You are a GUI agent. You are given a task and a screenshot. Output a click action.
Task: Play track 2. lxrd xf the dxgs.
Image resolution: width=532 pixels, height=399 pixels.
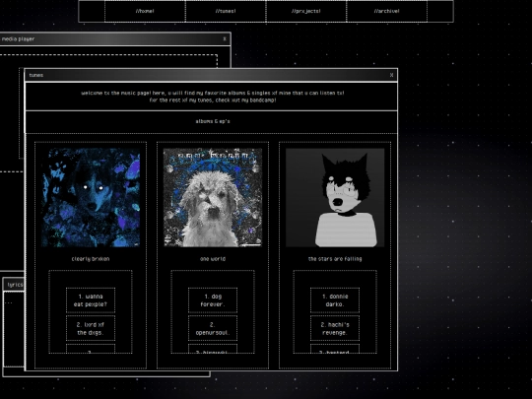[91, 328]
